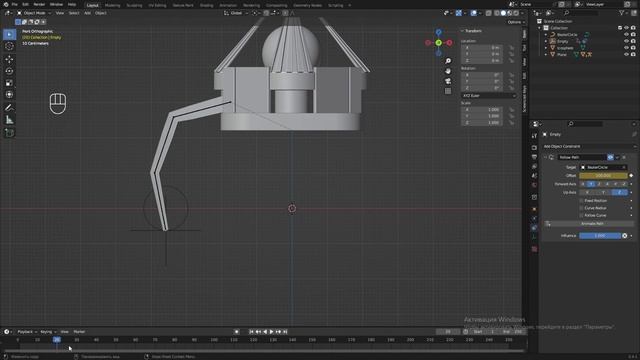Open the View Layer properties tab icon
Viewport: 640px width, 360px height.
[x=534, y=167]
